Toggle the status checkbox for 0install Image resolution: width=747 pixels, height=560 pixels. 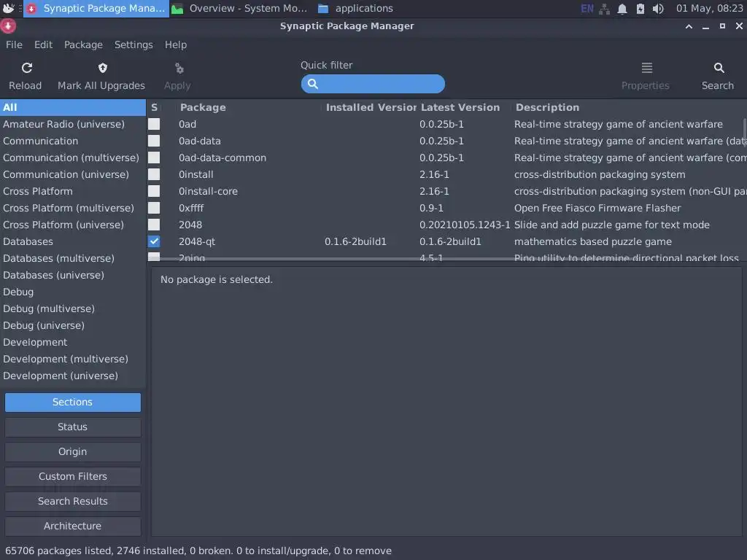click(x=154, y=174)
